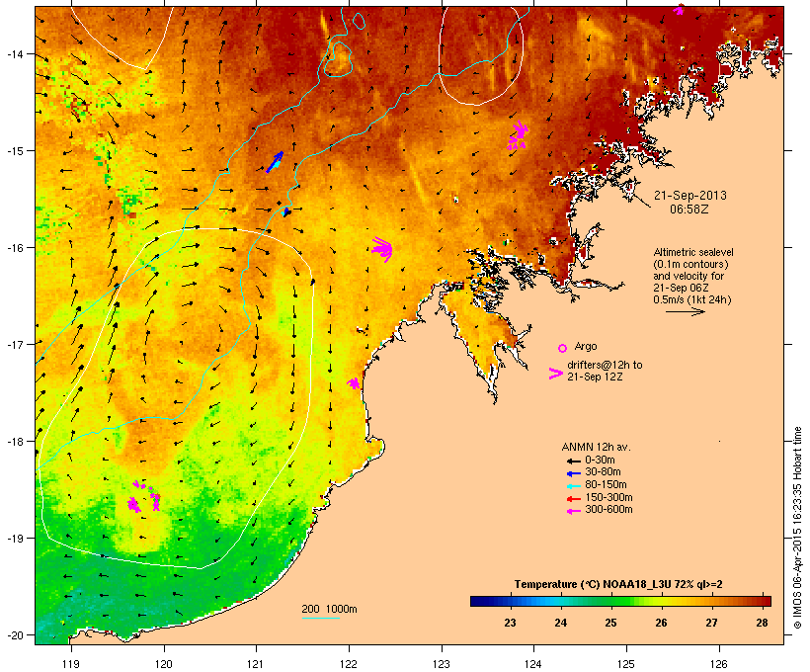
Task: Click the cyan 24°C section of colorbar
Action: [560, 601]
